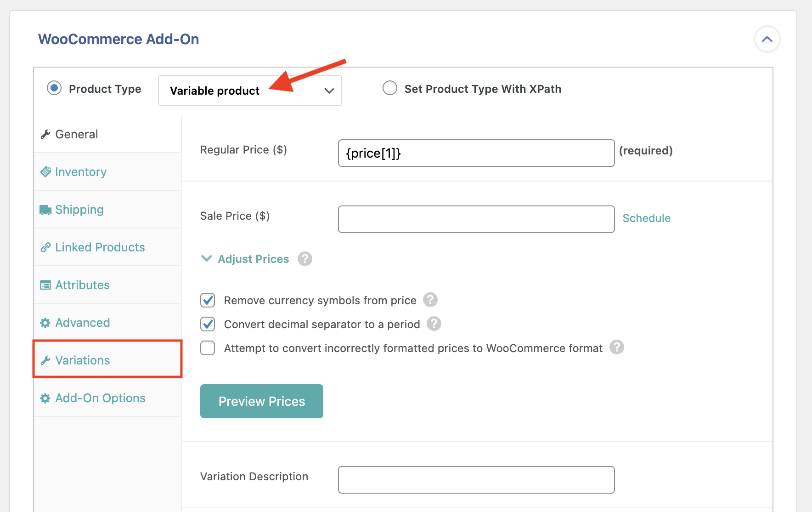Select the Set Product Type With XPath radio
The height and width of the screenshot is (512, 812).
pos(390,88)
